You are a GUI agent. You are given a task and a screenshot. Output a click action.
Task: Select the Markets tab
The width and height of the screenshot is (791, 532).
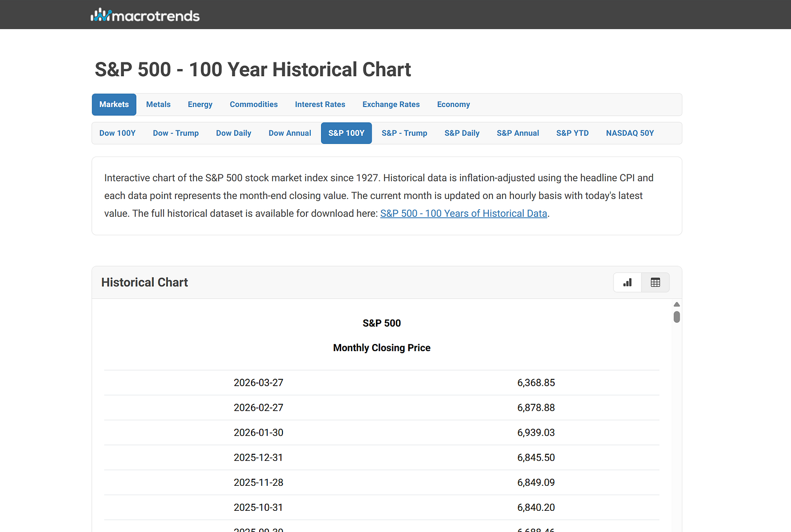[x=114, y=104]
